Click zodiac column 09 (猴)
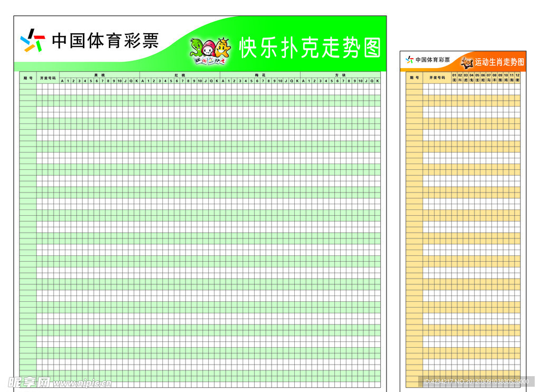The width and height of the screenshot is (540, 392). click(500, 78)
